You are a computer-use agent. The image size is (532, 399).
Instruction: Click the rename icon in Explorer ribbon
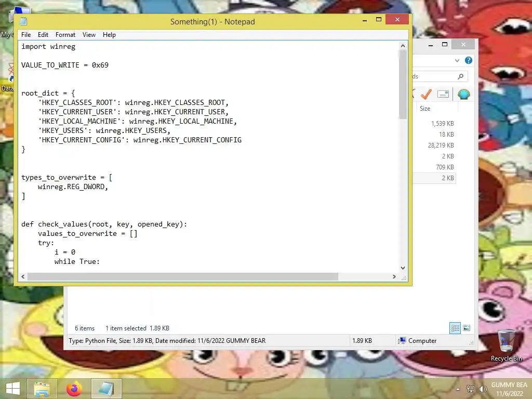443,94
